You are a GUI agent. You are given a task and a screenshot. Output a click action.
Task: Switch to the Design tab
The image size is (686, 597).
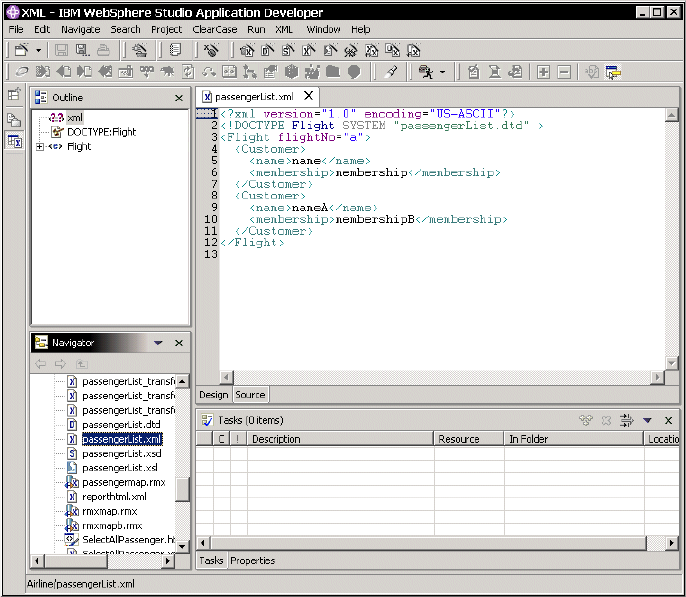click(214, 395)
